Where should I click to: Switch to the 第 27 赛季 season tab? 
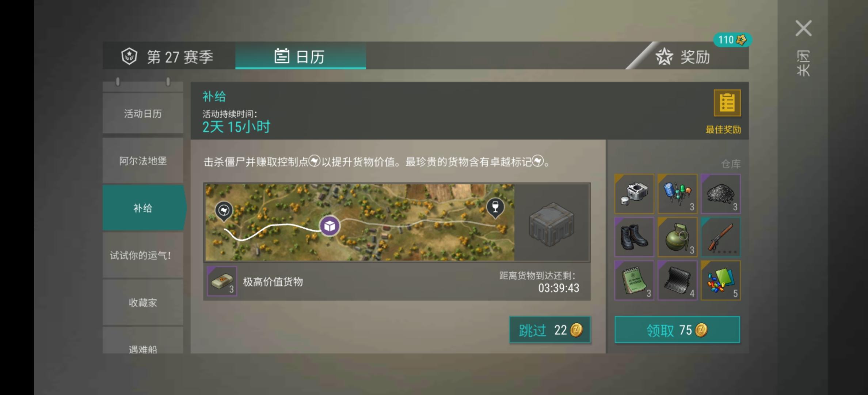point(168,56)
